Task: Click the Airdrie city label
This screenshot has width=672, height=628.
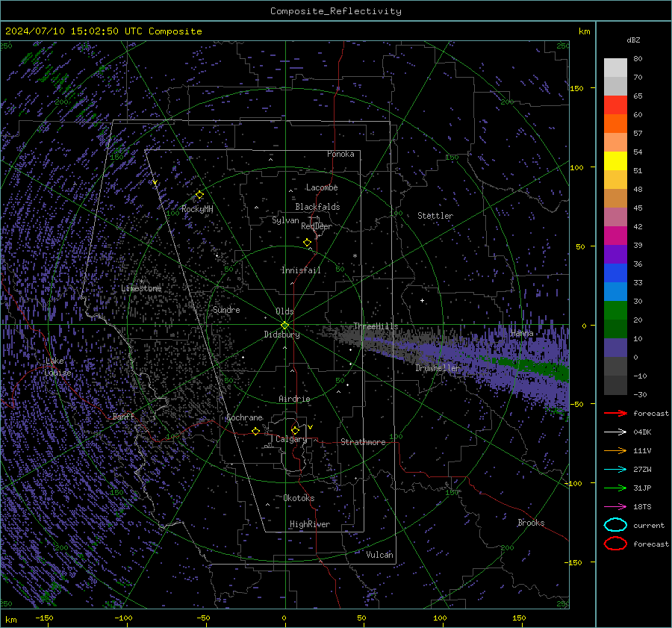Action: click(x=294, y=399)
